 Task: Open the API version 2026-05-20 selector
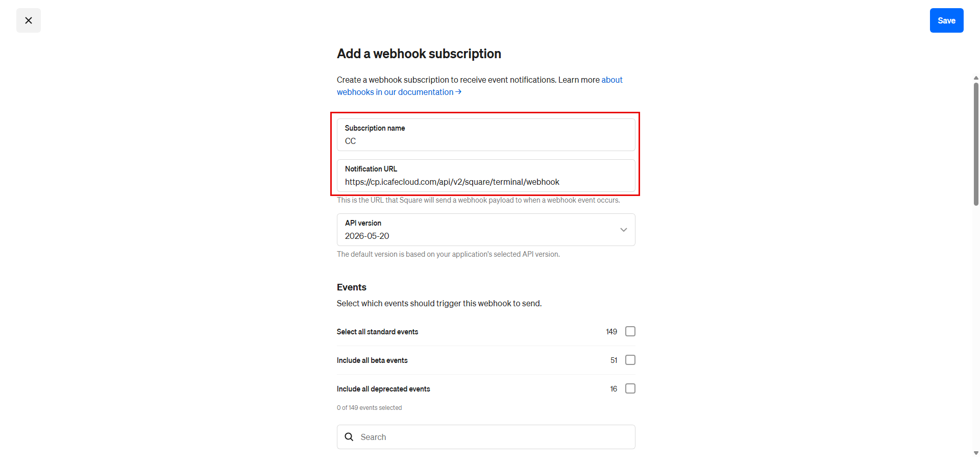click(486, 230)
